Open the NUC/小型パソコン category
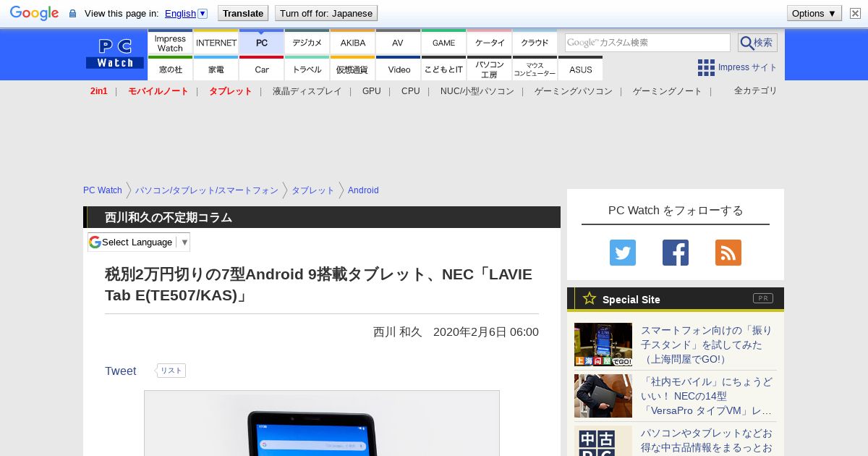This screenshot has height=456, width=868. pyautogui.click(x=477, y=91)
